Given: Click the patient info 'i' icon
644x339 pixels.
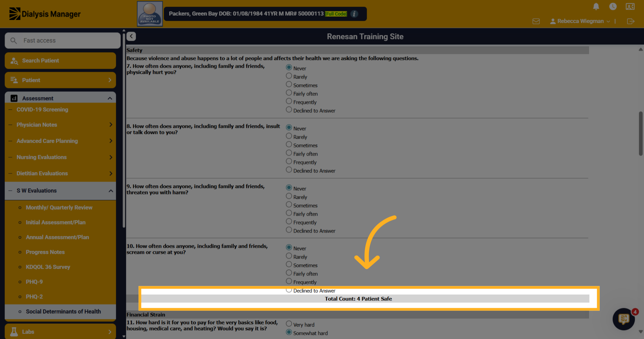Looking at the screenshot, I should pyautogui.click(x=354, y=14).
